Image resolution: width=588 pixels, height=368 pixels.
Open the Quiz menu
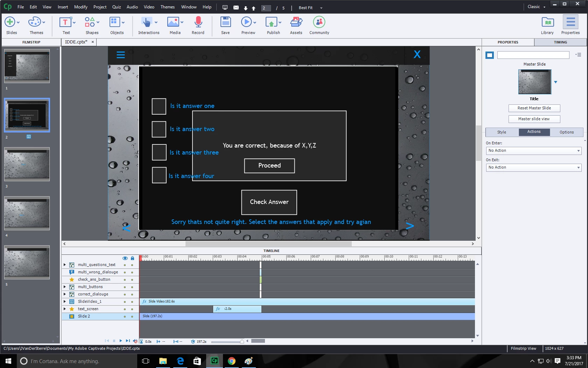[x=117, y=7]
